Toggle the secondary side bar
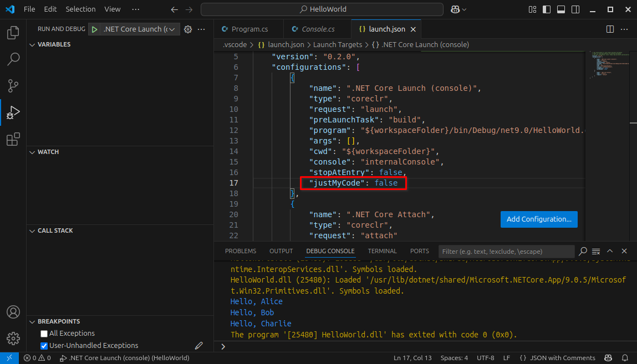The image size is (637, 364). tap(575, 9)
